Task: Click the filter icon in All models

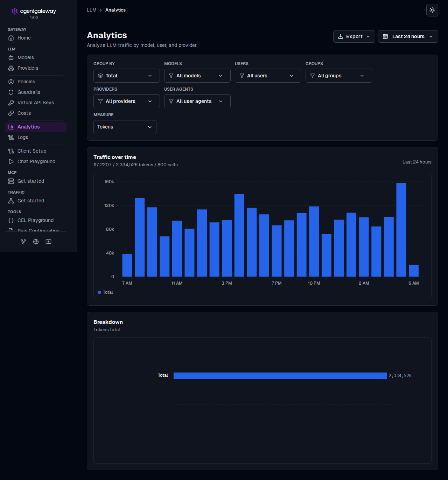Action: (171, 76)
